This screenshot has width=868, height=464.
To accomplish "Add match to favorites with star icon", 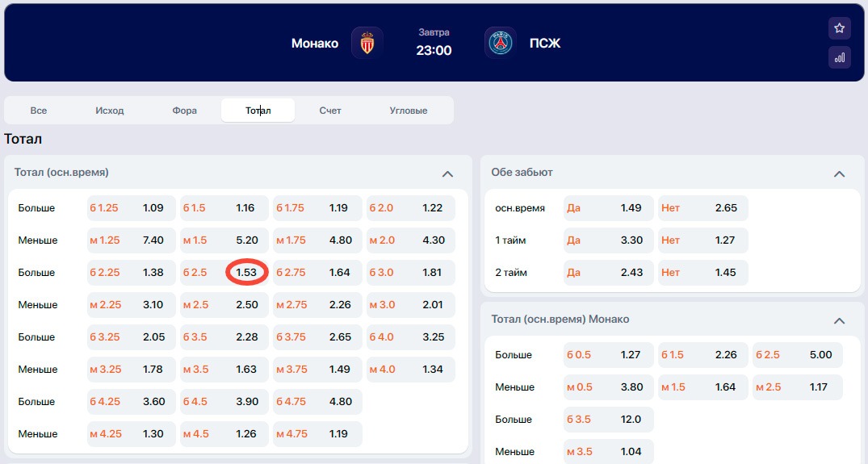I will coord(839,28).
